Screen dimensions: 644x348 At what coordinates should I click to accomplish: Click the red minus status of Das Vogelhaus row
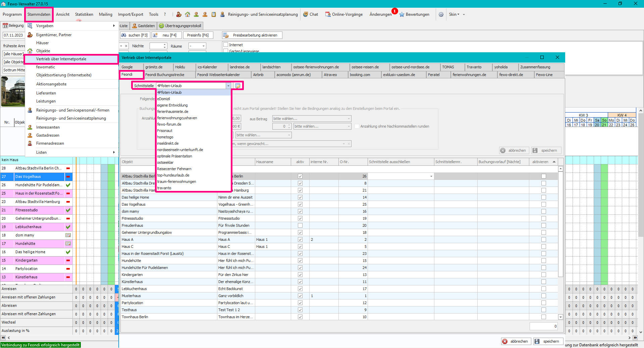tap(68, 177)
